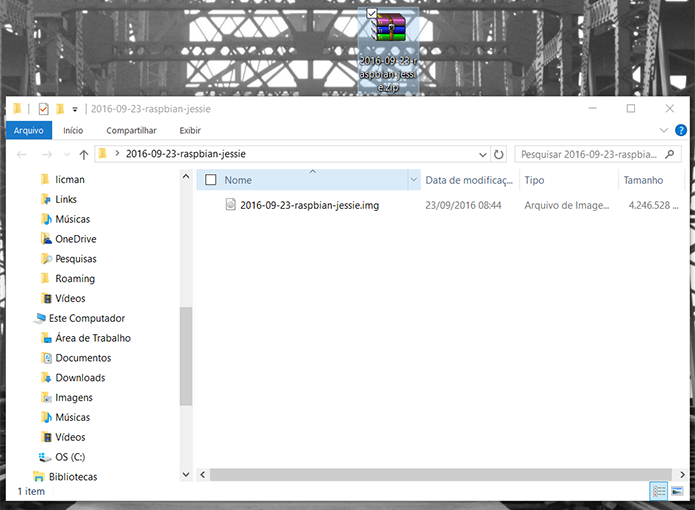695x510 pixels.
Task: Click the date 23/09/2016 08:44
Action: coord(464,205)
